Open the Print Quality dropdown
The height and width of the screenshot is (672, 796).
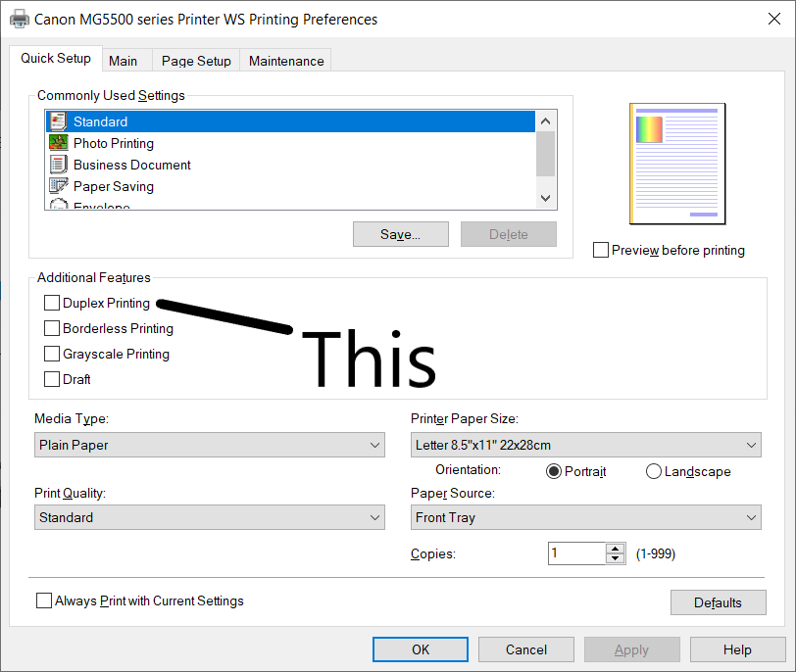click(x=210, y=517)
